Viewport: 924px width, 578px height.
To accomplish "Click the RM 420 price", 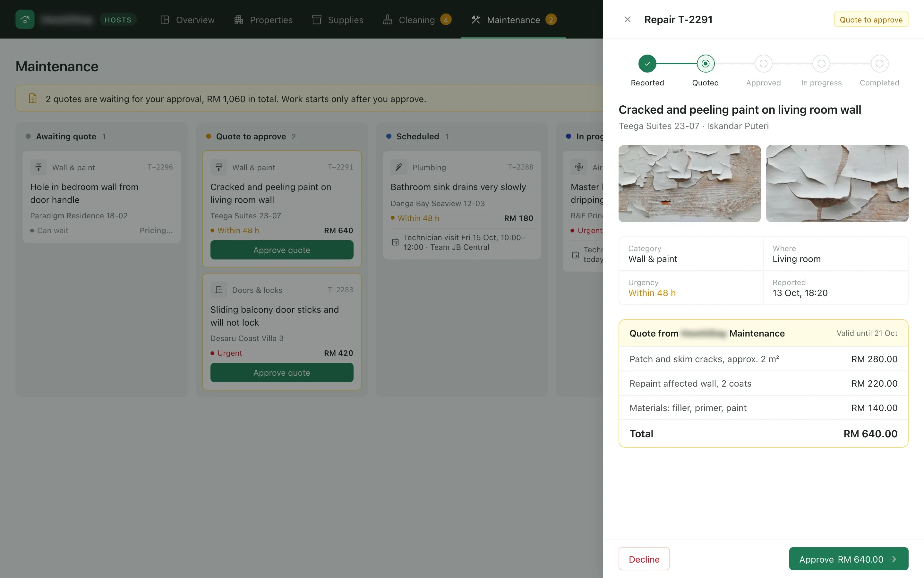I will 339,353.
